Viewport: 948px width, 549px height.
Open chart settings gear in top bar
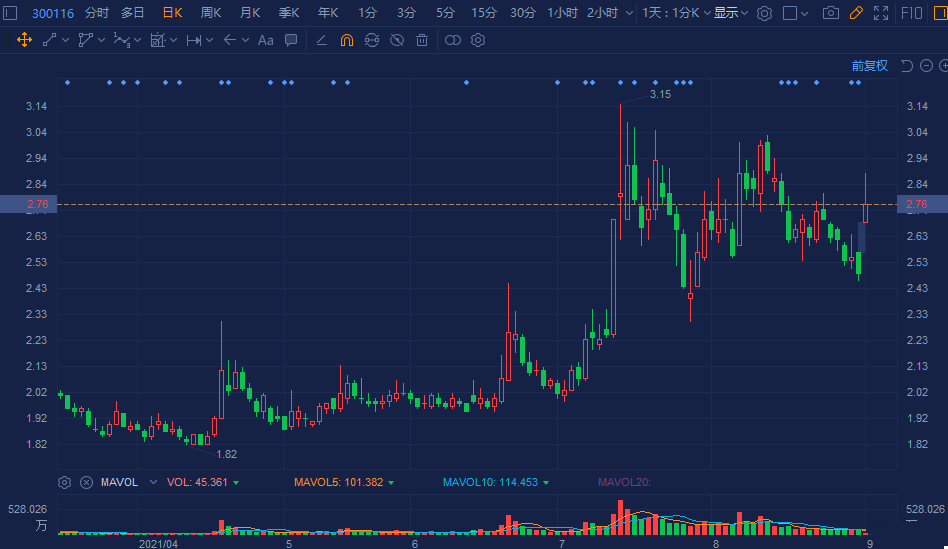pos(764,13)
